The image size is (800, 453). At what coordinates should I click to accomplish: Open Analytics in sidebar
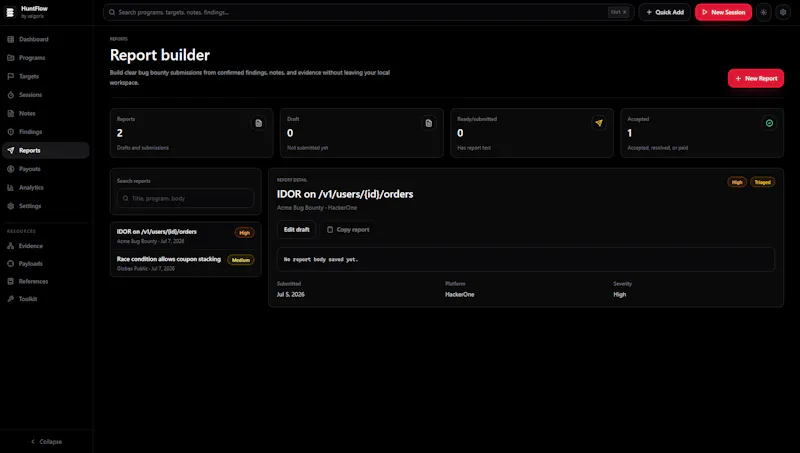click(x=46, y=187)
